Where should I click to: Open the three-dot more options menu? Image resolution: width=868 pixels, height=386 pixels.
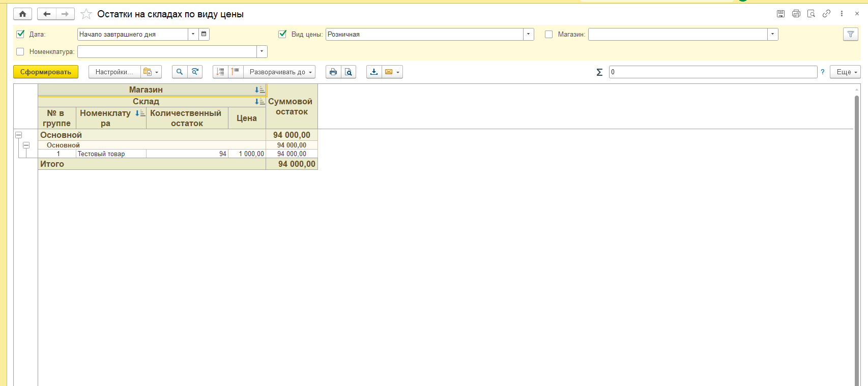click(842, 14)
